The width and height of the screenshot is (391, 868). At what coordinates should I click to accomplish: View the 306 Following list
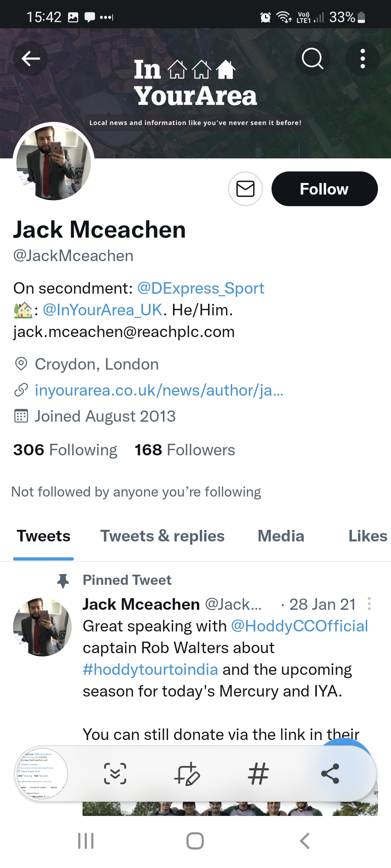[65, 450]
